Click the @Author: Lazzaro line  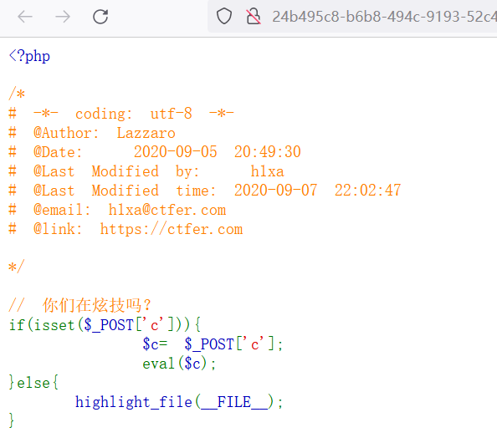[92, 133]
